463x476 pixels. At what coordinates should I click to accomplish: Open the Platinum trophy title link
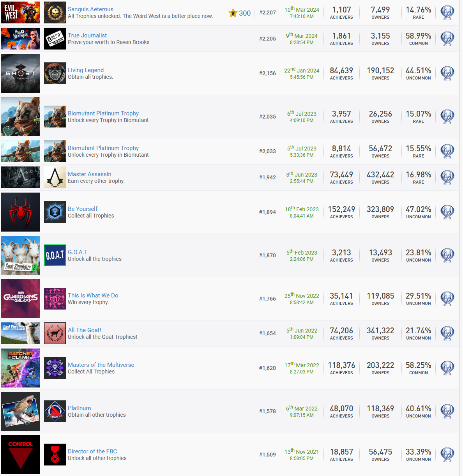[x=79, y=408]
